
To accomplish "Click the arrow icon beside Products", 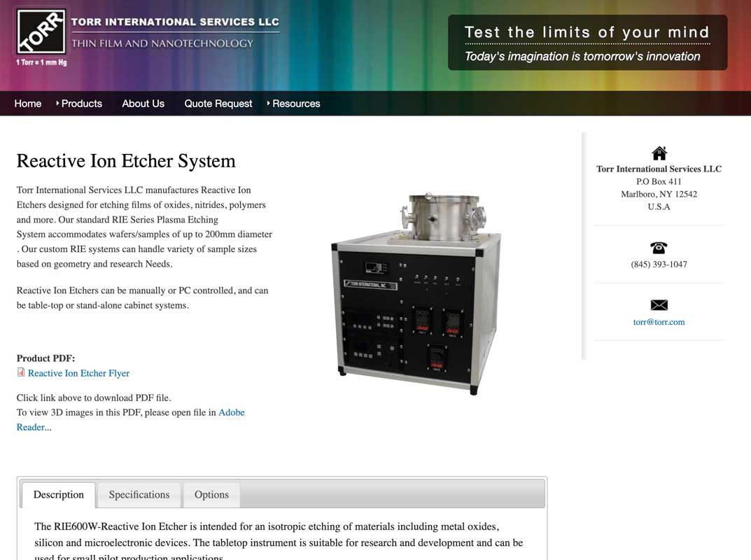I will point(59,103).
